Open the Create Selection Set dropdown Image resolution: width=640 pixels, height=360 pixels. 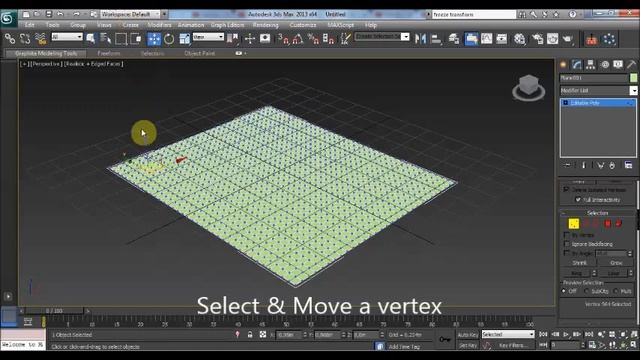point(382,37)
